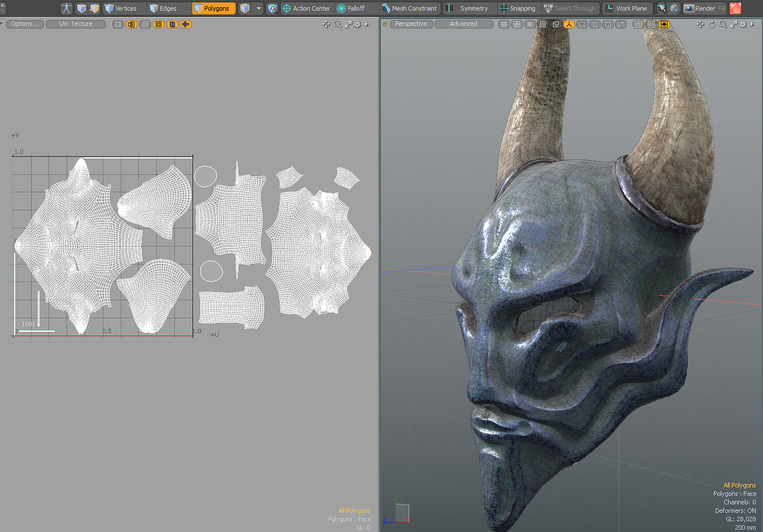Click the grey hatched-lines UV icon
Viewport: 763px width, 532px height.
pyautogui.click(x=145, y=24)
